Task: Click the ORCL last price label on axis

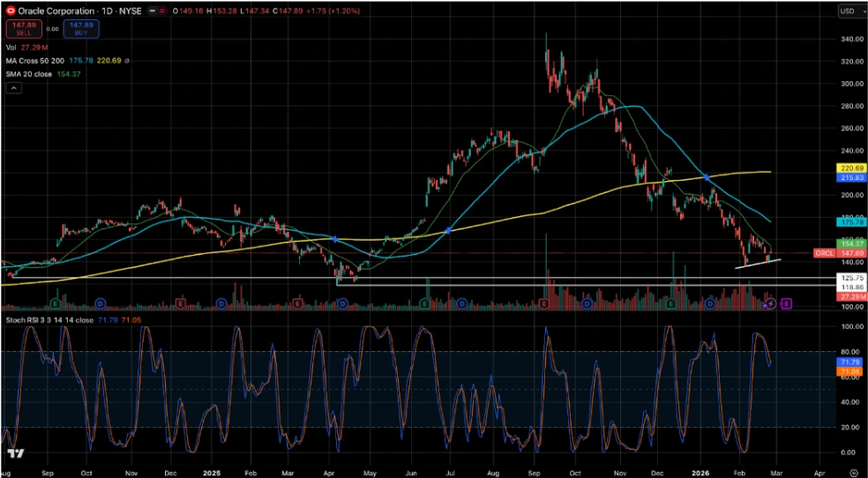Action: click(824, 253)
